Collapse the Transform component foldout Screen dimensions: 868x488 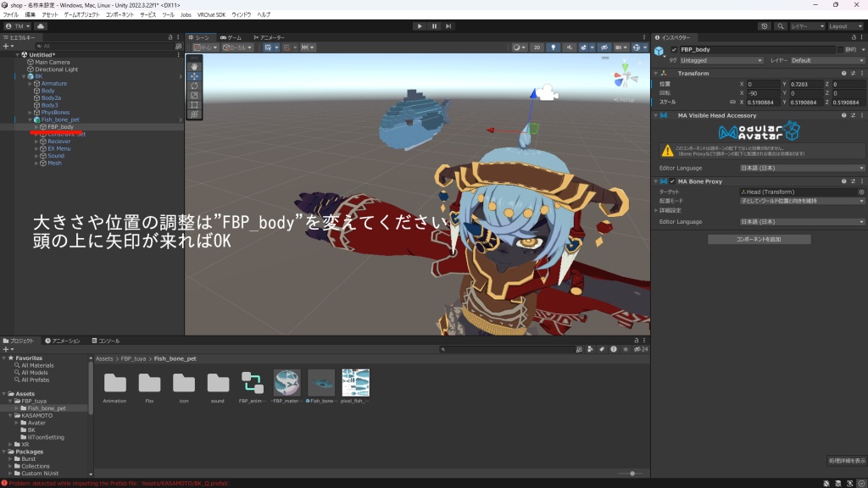[x=656, y=73]
